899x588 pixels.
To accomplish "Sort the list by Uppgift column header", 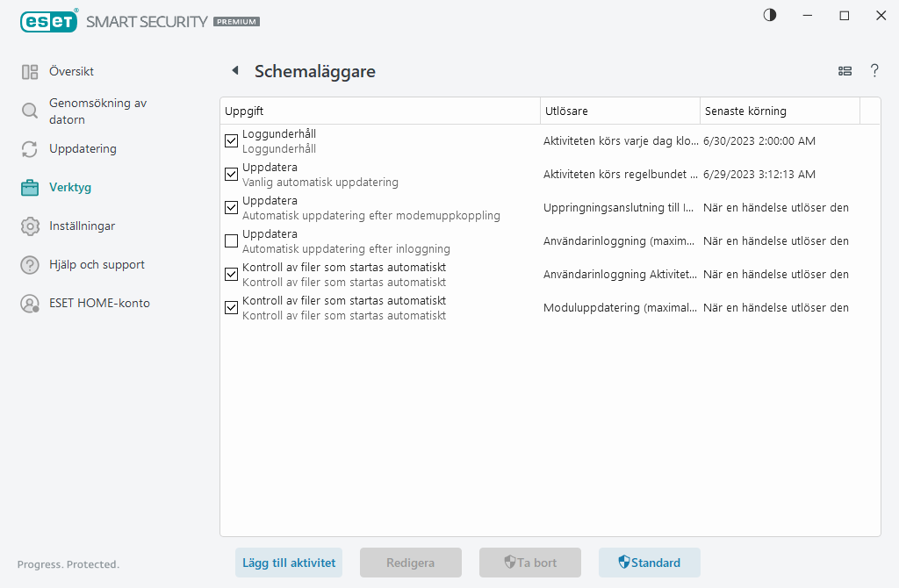I will point(379,111).
